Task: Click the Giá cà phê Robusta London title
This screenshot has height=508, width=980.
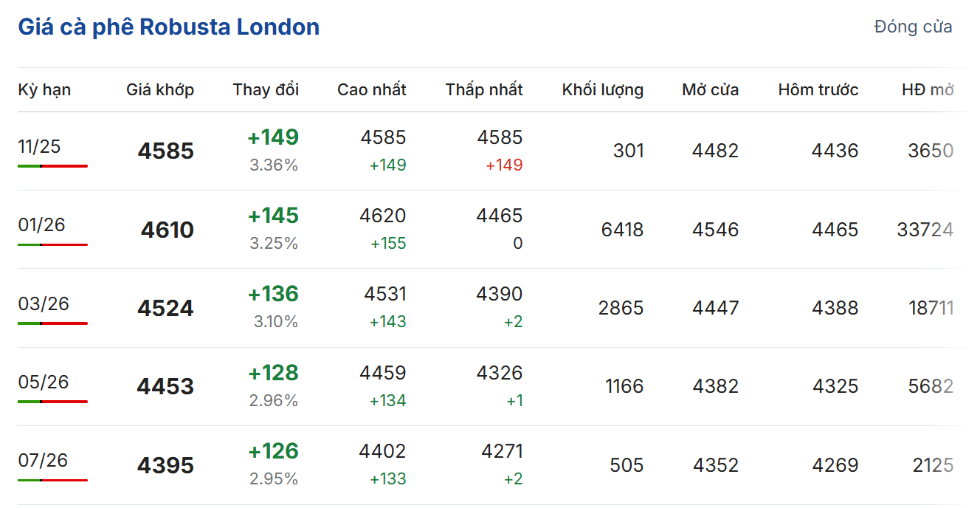Action: coord(168,27)
